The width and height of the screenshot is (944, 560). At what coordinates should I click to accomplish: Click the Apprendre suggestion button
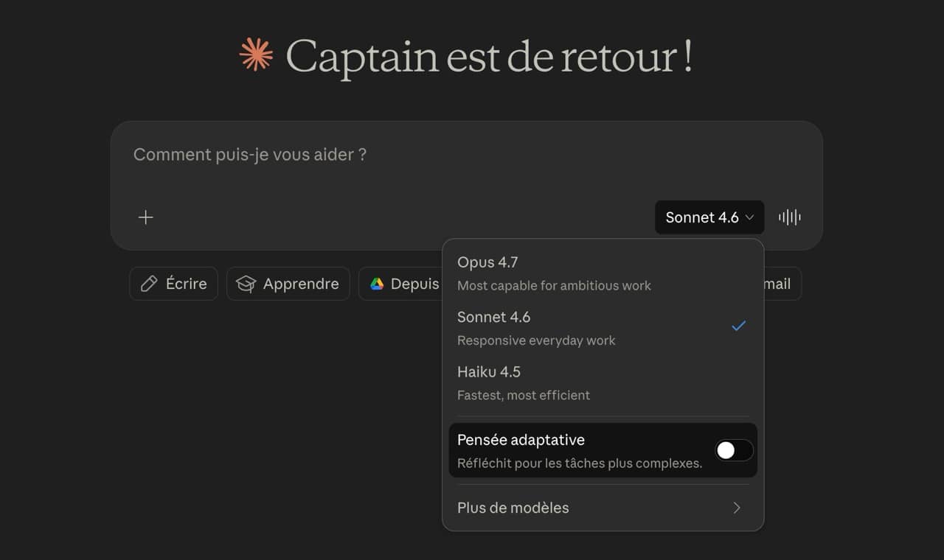[x=288, y=284]
